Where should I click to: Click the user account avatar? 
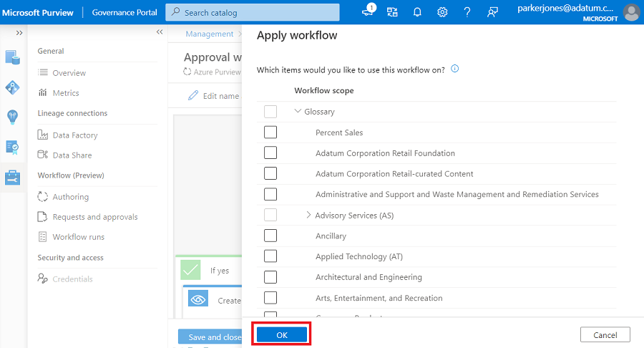pos(631,12)
